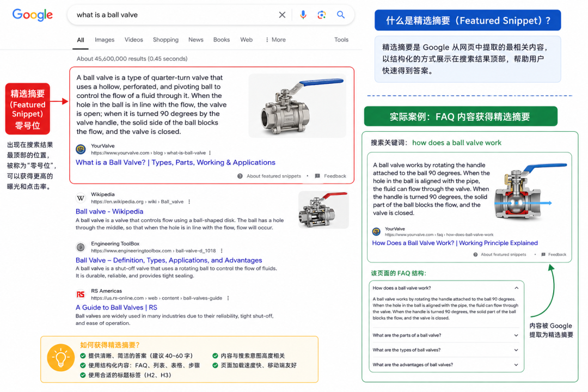Screen dimensions: 588x392
Task: Open 'About featured snippets' under the main snippet
Action: click(274, 176)
